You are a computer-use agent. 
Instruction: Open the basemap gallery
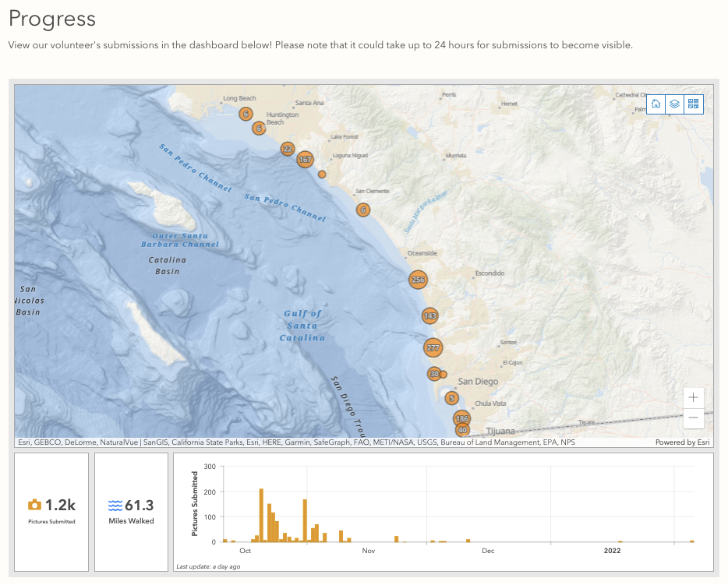(694, 104)
